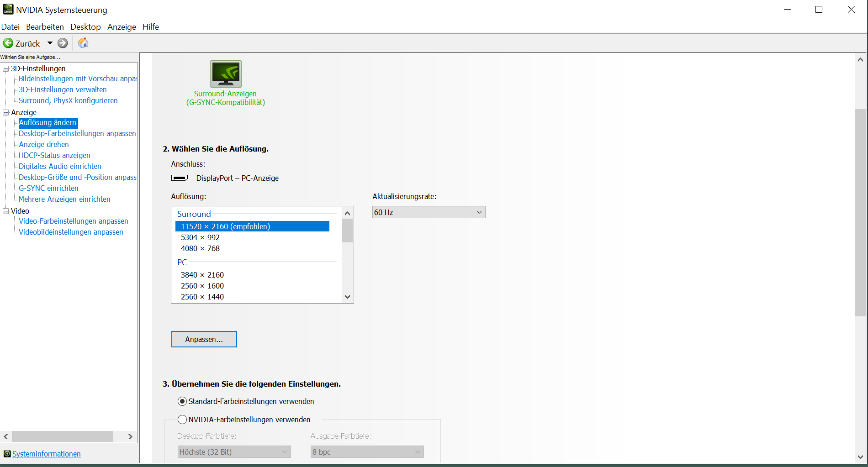Open Digitales Audio einrichten

tap(60, 166)
